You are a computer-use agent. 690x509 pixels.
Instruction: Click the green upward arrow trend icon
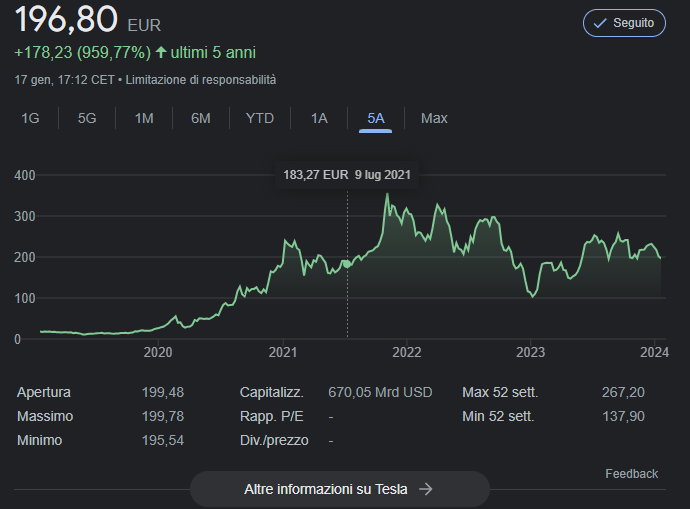161,52
